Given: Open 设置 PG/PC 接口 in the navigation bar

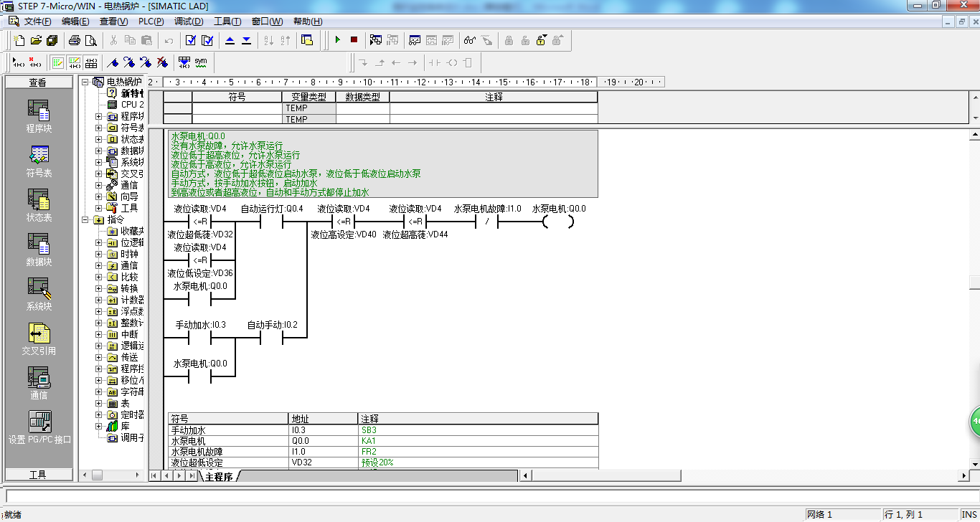Looking at the screenshot, I should click(39, 427).
